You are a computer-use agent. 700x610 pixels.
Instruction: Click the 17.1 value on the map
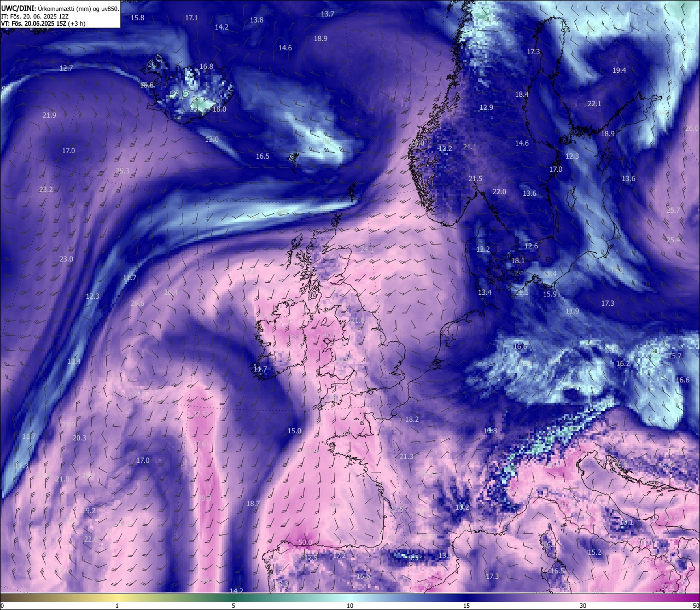191,18
